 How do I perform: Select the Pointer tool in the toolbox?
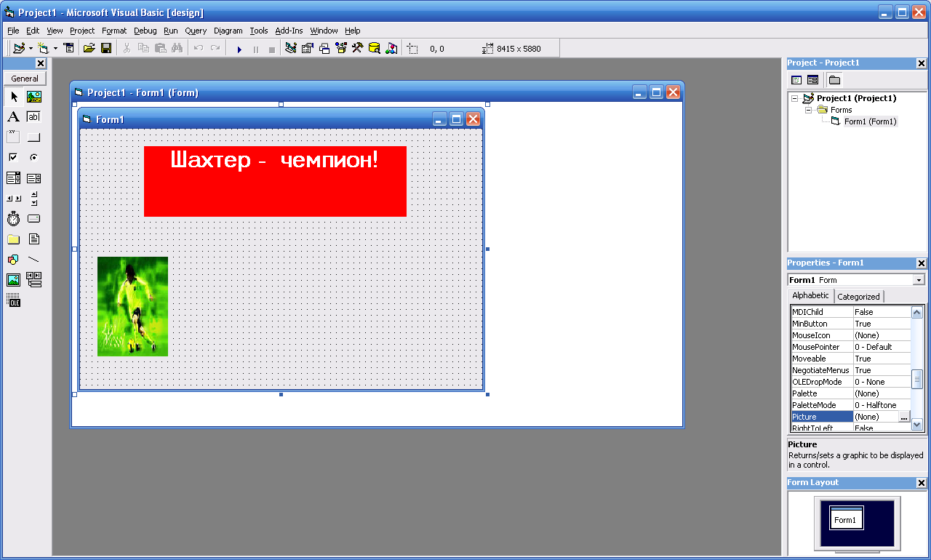tap(14, 97)
